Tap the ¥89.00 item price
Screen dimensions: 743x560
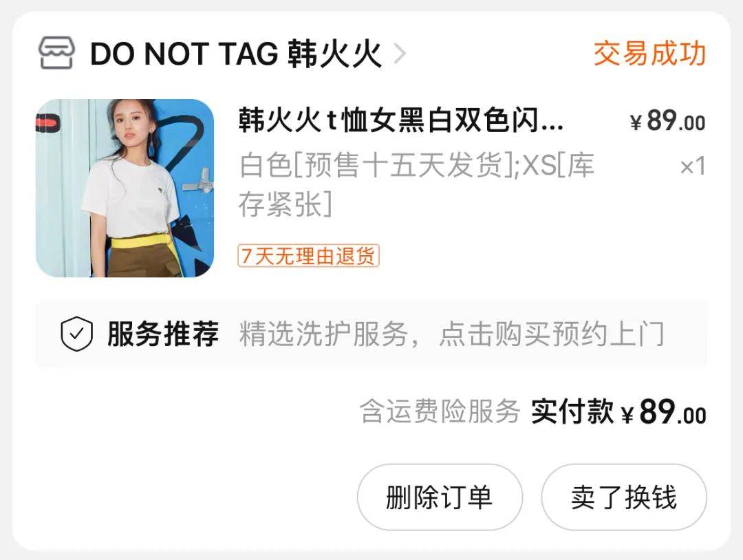pos(667,121)
